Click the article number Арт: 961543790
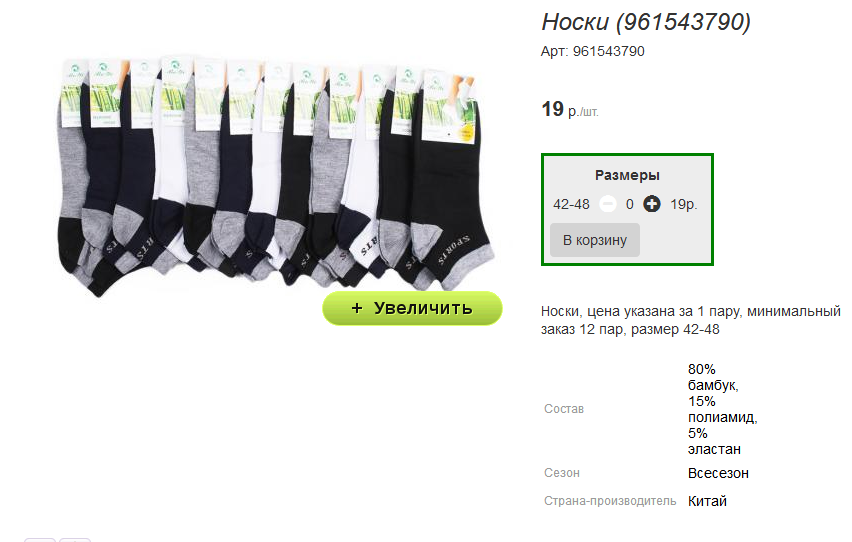Viewport: 852px width, 542px height. (592, 51)
